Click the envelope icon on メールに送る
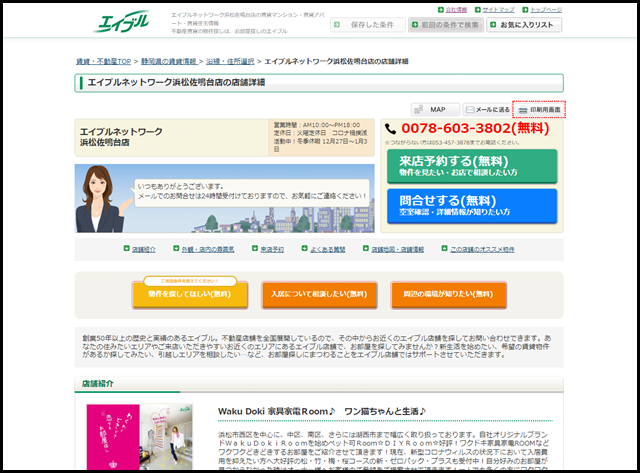 tap(470, 109)
